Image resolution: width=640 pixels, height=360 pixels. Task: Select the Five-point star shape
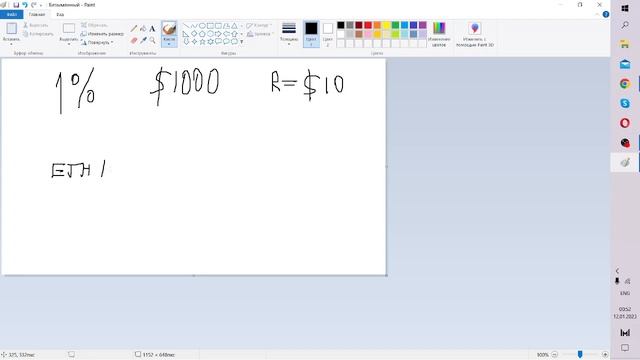202,42
